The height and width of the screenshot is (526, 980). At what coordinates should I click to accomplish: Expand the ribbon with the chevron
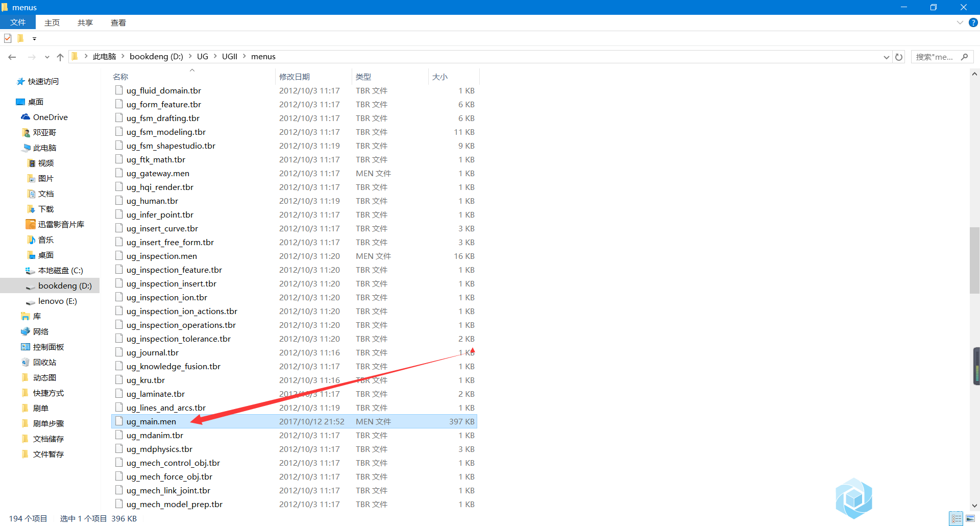[x=960, y=22]
